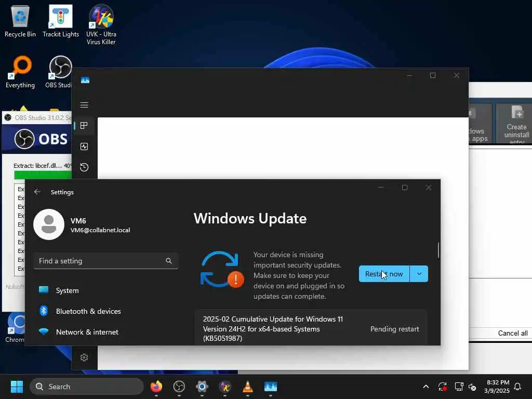Open the Start menu
The width and height of the screenshot is (532, 399).
pos(17,387)
